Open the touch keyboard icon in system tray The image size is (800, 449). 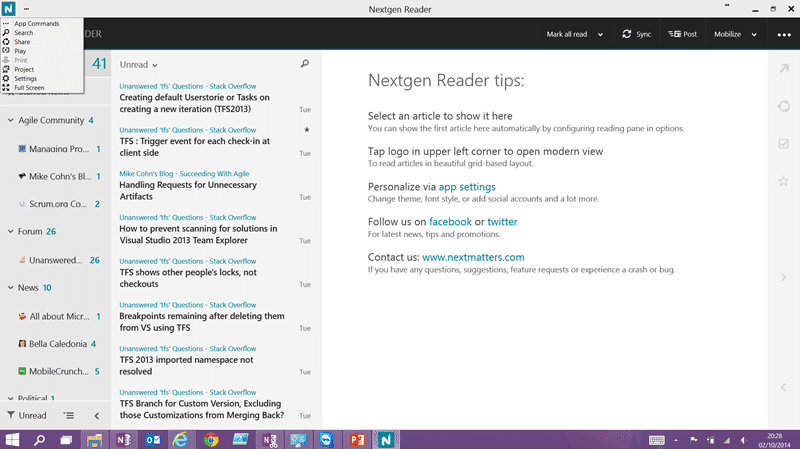pyautogui.click(x=656, y=440)
